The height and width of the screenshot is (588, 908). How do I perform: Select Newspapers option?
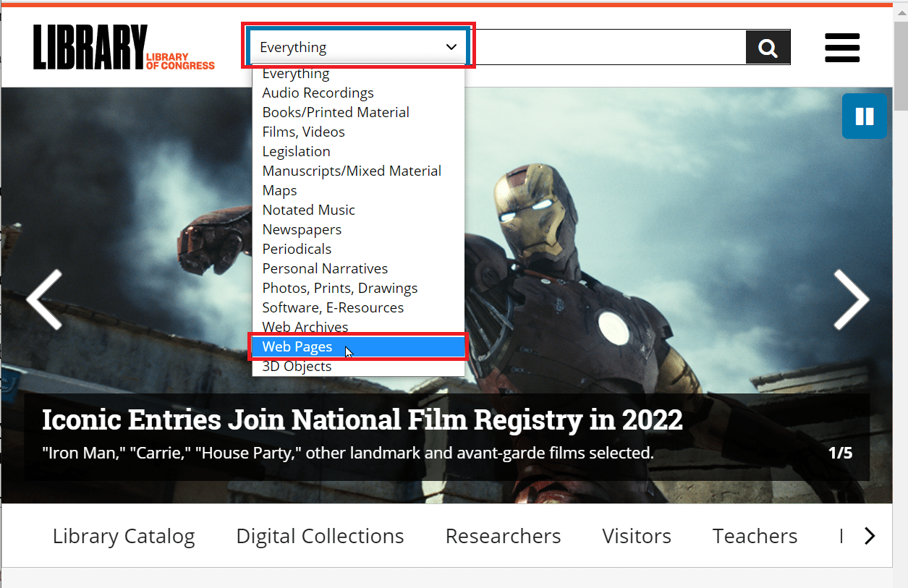[x=358, y=229]
